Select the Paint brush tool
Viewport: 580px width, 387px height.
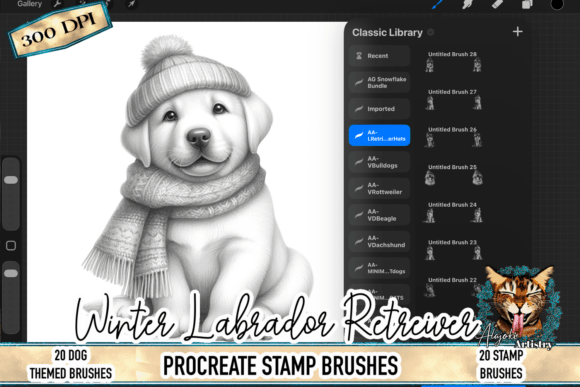pyautogui.click(x=438, y=4)
